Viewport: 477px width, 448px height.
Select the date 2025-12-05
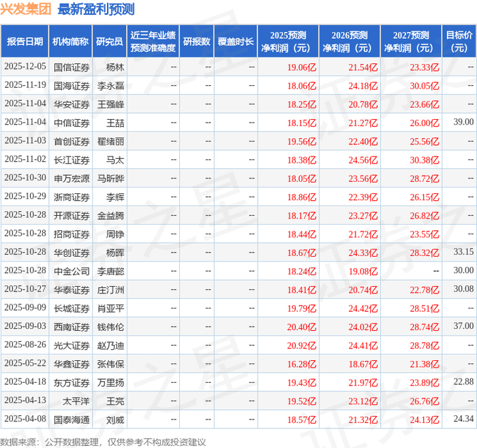(x=25, y=67)
